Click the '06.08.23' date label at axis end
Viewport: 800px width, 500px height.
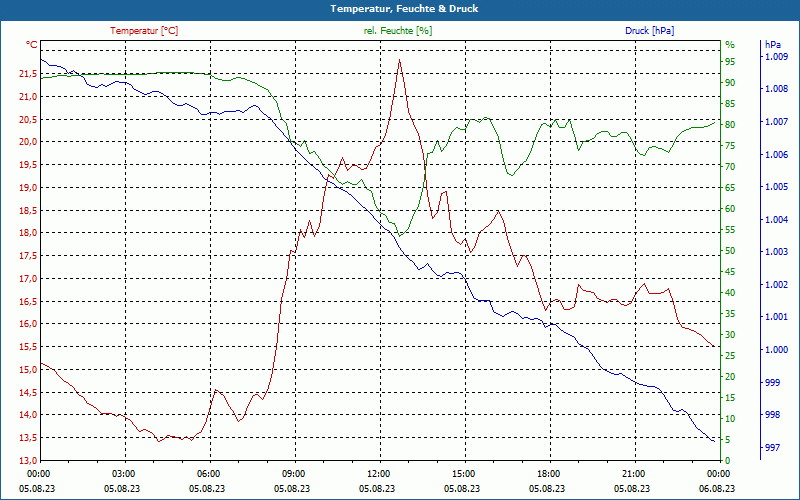717,488
